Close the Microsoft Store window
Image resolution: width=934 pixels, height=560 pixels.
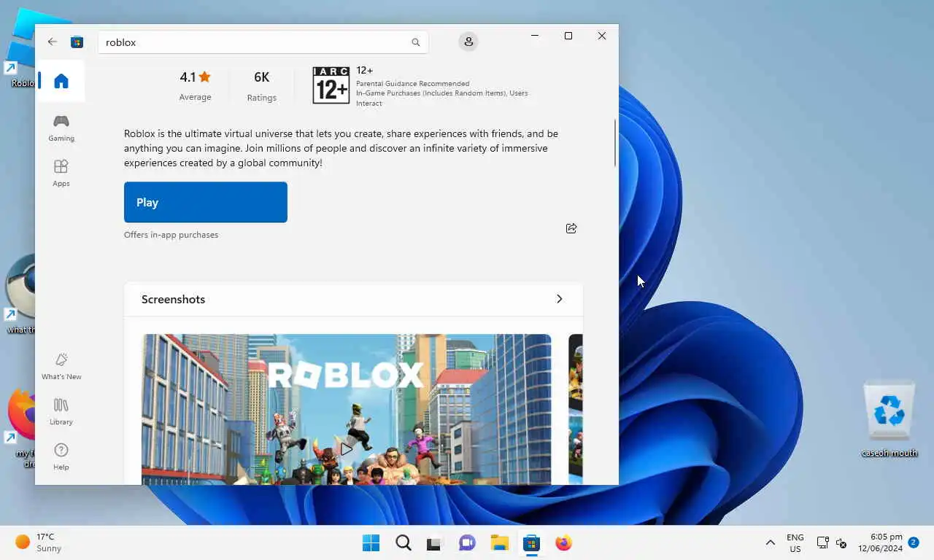602,36
